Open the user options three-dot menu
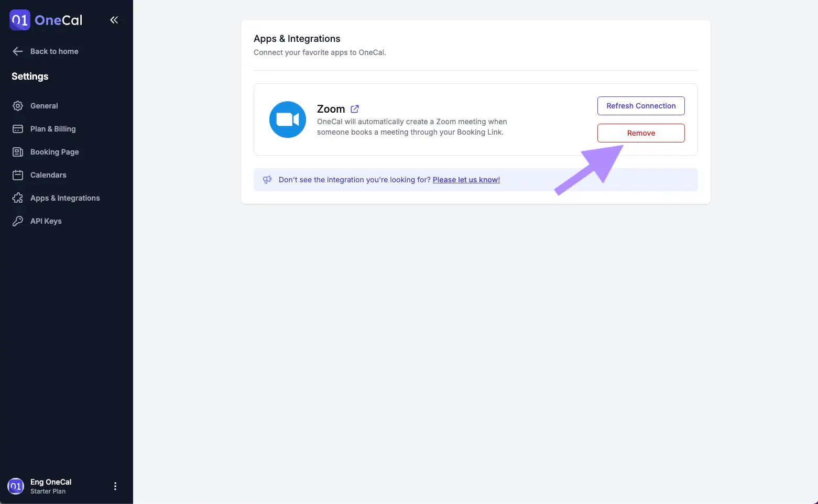The image size is (818, 504). 115,486
